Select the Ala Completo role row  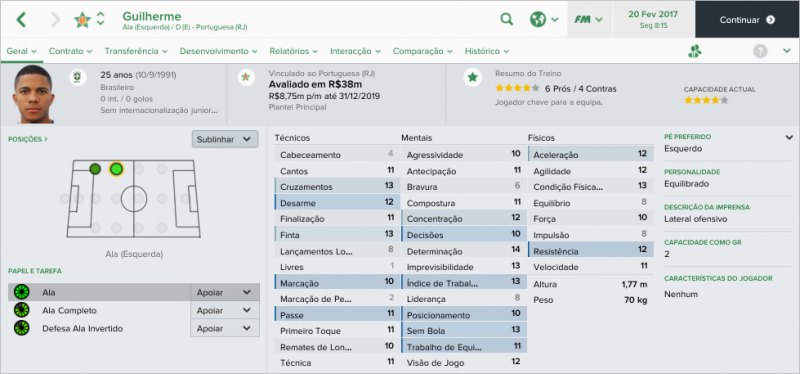(99, 310)
